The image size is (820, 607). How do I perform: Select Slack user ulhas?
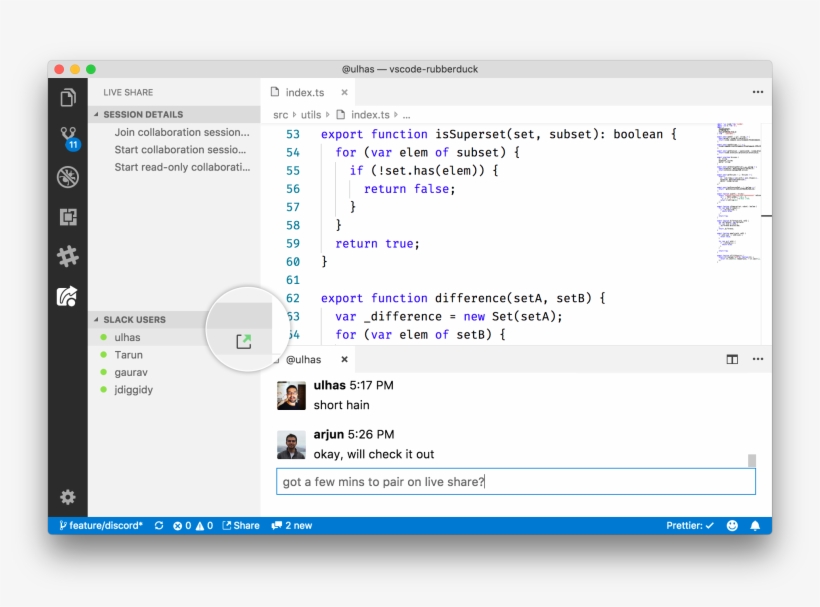pyautogui.click(x=127, y=337)
